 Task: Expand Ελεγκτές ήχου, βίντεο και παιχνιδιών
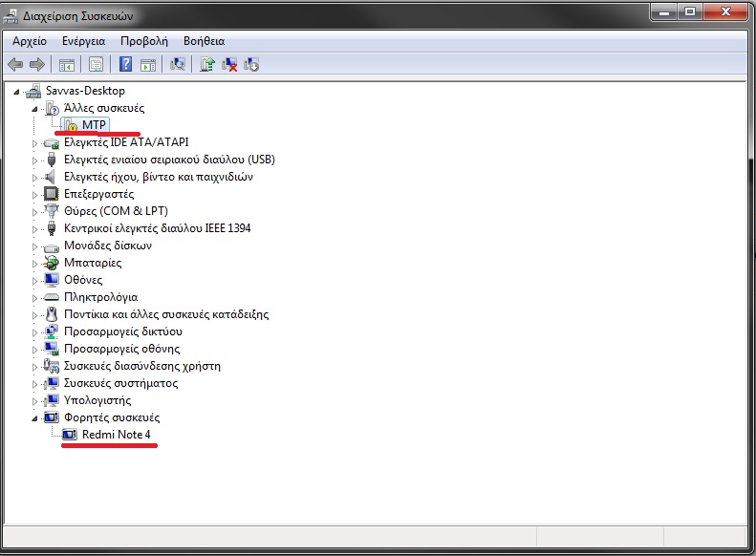[x=34, y=178]
